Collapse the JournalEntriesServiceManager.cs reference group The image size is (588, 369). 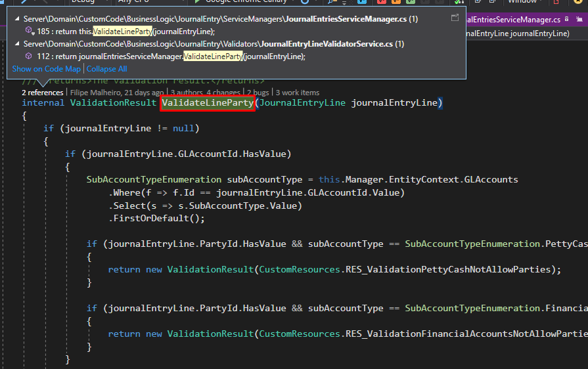(17, 18)
